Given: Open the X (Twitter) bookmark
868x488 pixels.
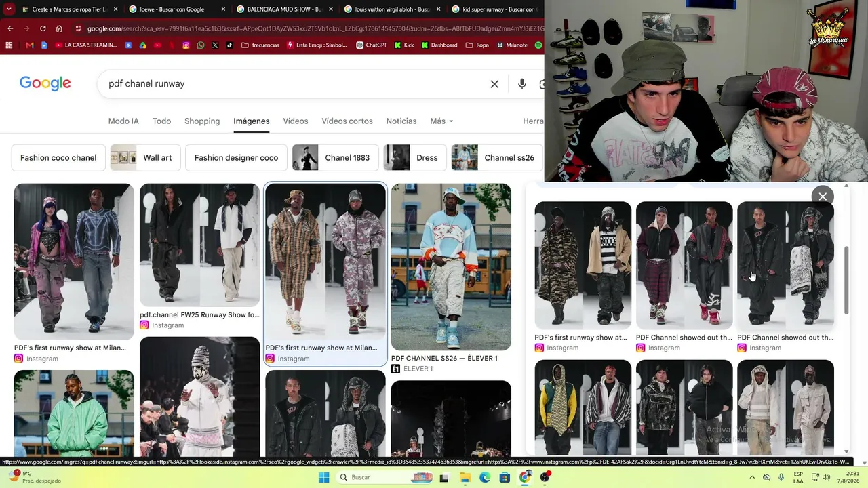Looking at the screenshot, I should tap(215, 45).
